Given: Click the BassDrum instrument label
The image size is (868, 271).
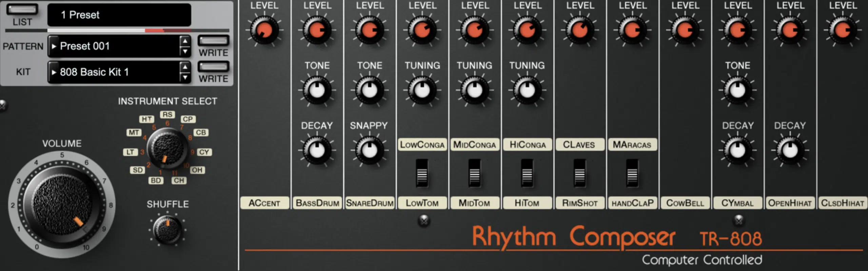Looking at the screenshot, I should [x=317, y=203].
